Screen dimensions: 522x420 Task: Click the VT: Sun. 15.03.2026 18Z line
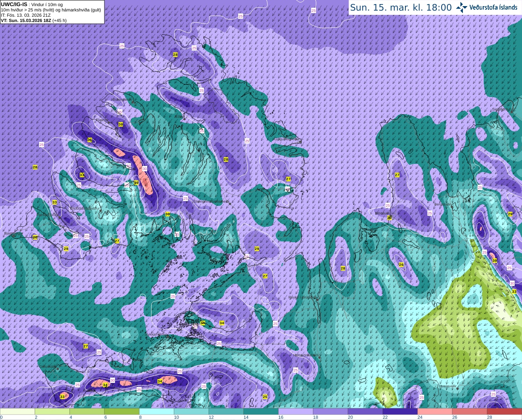click(x=33, y=20)
